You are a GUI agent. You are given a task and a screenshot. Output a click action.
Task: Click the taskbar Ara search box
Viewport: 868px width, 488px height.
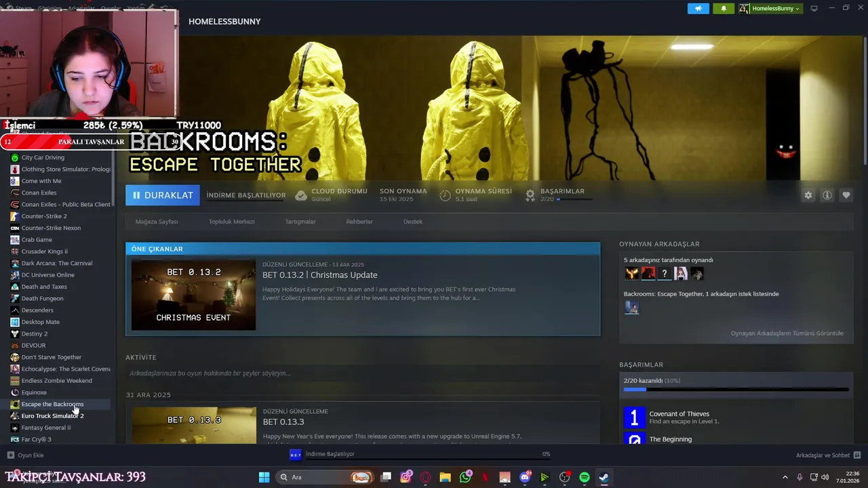click(x=325, y=477)
